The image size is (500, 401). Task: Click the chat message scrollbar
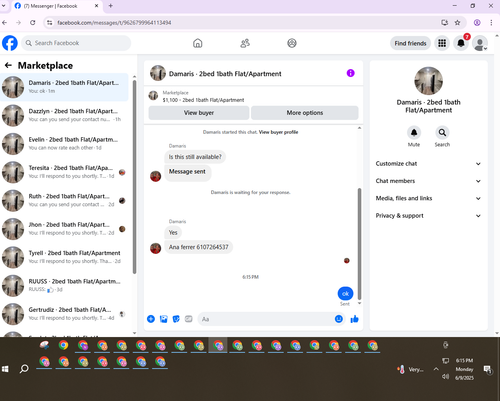coord(359,243)
